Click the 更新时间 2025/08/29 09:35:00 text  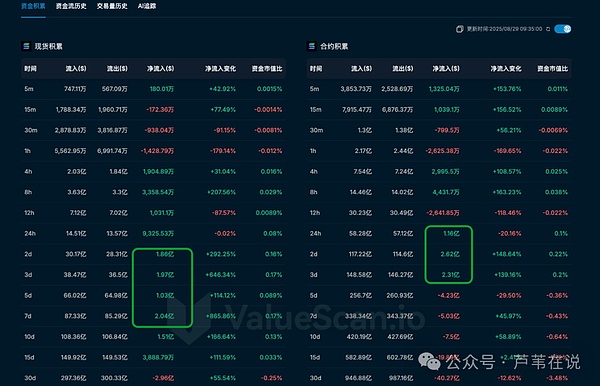click(x=504, y=29)
